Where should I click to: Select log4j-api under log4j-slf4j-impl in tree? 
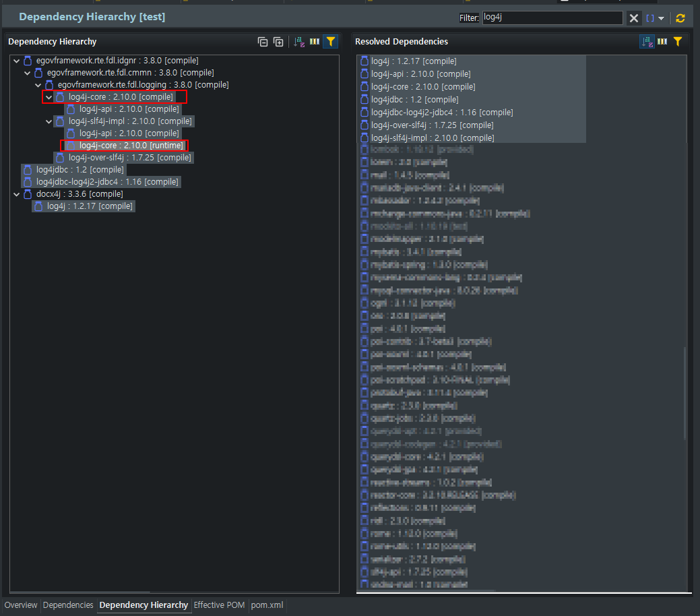(x=129, y=133)
